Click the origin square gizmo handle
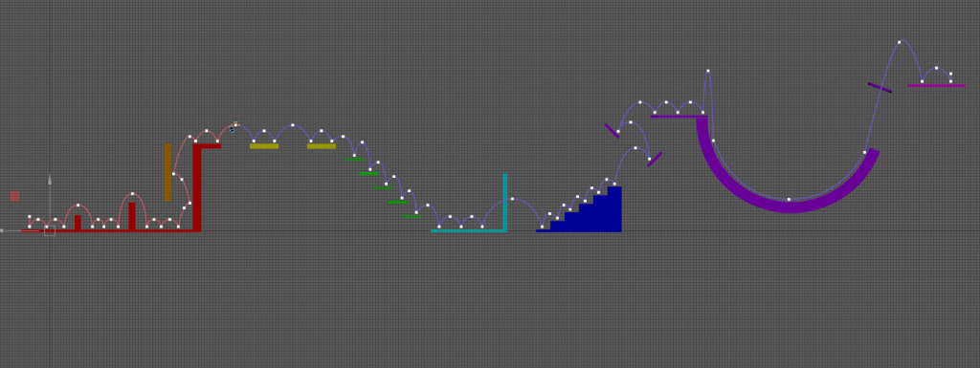The height and width of the screenshot is (368, 980). 50,230
